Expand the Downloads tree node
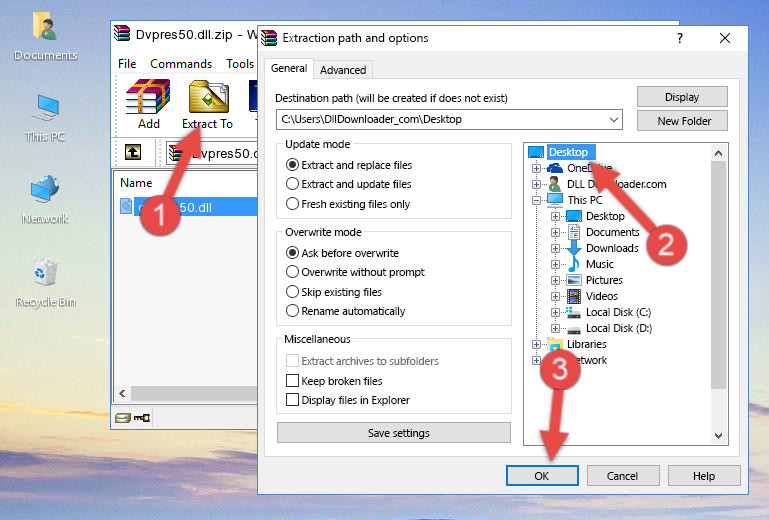Screen dimensions: 769x520 click(x=555, y=248)
